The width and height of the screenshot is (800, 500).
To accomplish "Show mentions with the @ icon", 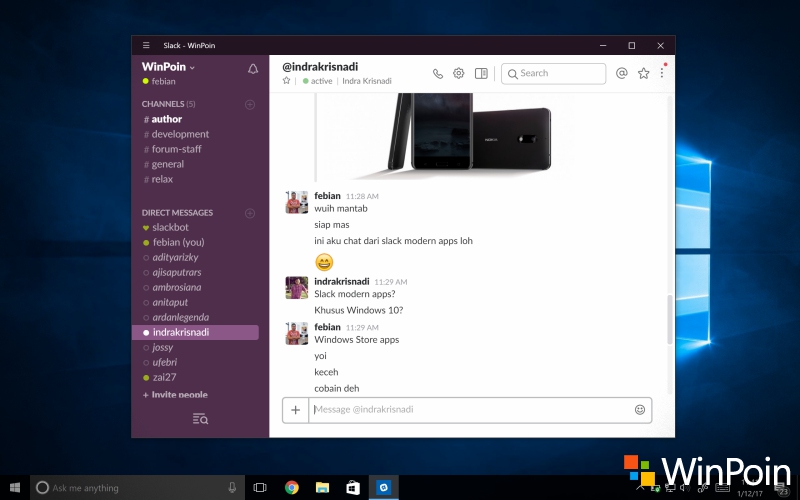I will click(622, 73).
